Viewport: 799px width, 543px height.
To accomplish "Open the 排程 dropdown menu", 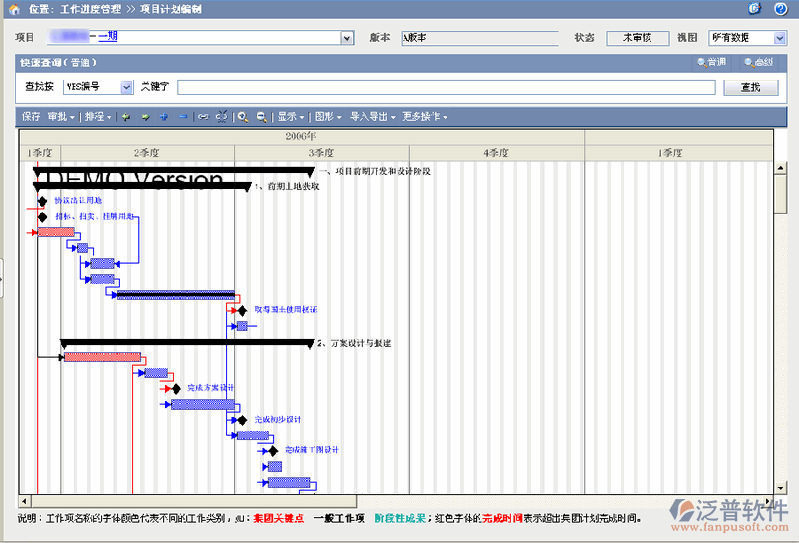I will coord(98,117).
